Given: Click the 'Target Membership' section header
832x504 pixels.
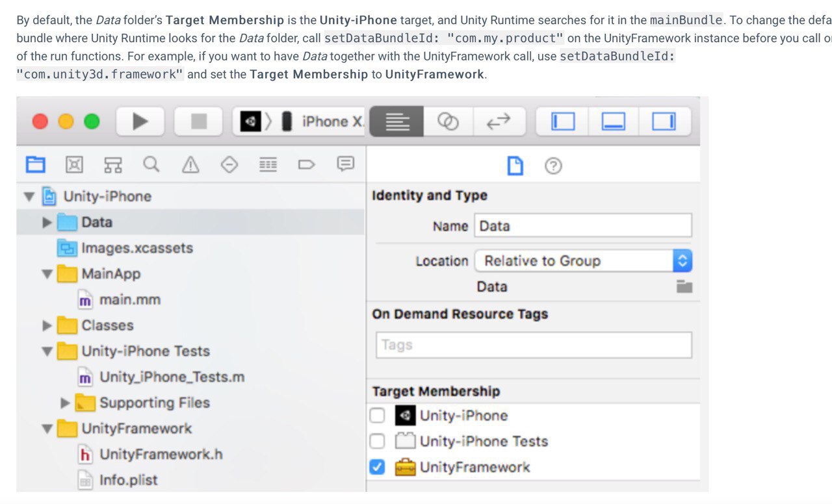Looking at the screenshot, I should (435, 392).
